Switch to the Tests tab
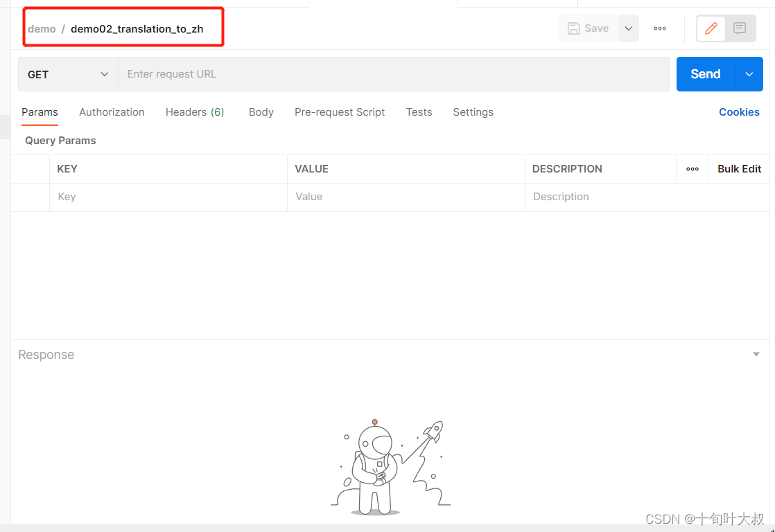 [x=419, y=113]
